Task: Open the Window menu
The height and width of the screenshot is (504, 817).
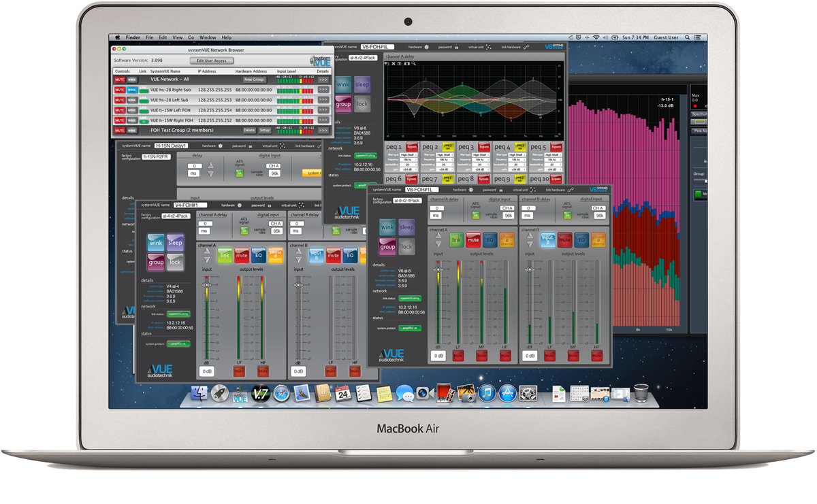Action: point(208,37)
